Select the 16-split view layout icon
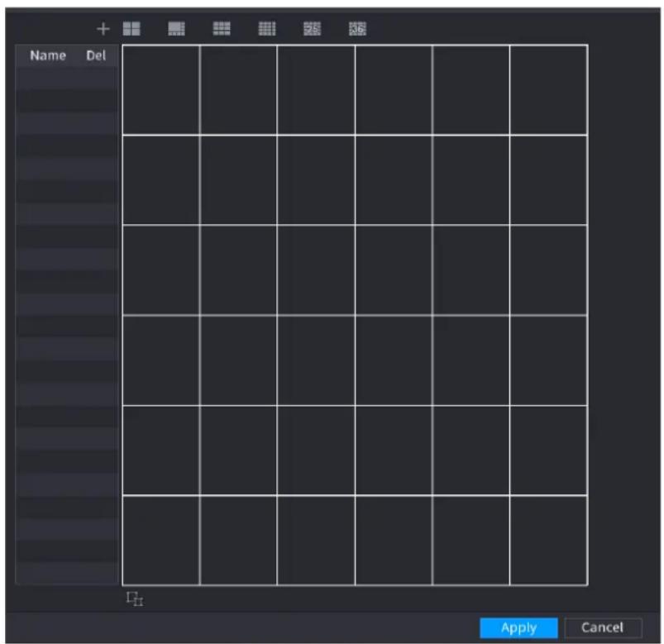Image resolution: width=664 pixels, height=644 pixels. [x=267, y=29]
